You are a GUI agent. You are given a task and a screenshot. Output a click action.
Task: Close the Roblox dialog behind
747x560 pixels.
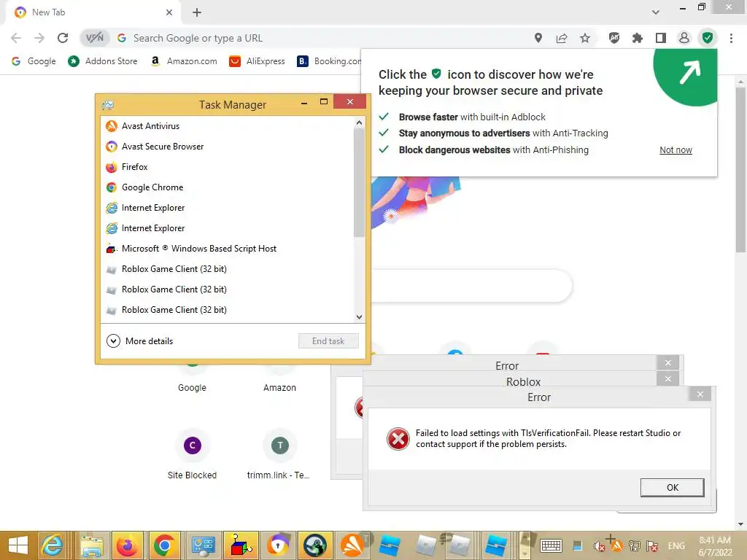click(x=668, y=378)
